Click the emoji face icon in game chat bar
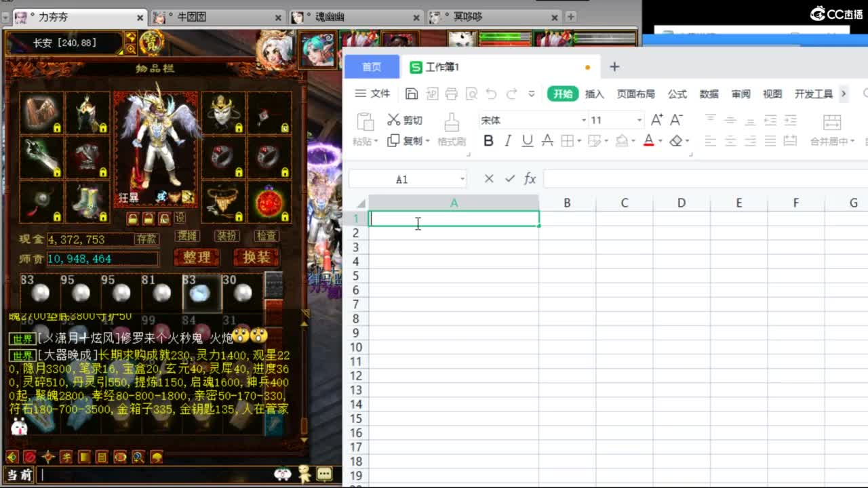868x488 pixels. tap(283, 474)
